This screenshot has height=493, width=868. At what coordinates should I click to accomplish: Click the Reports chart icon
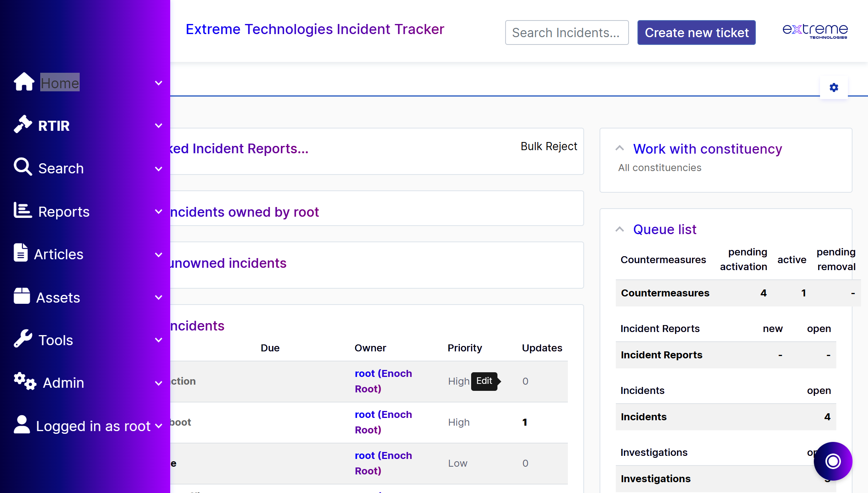[23, 211]
